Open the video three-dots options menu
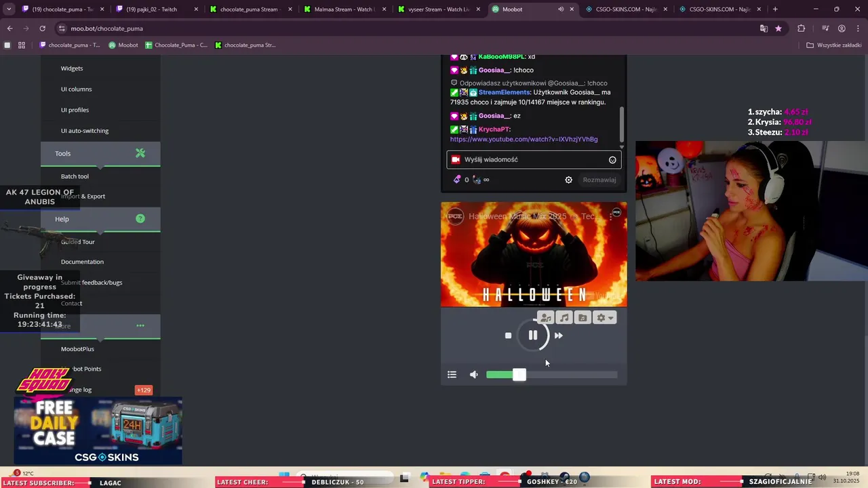Screen dimensions: 868x488 tap(610, 216)
